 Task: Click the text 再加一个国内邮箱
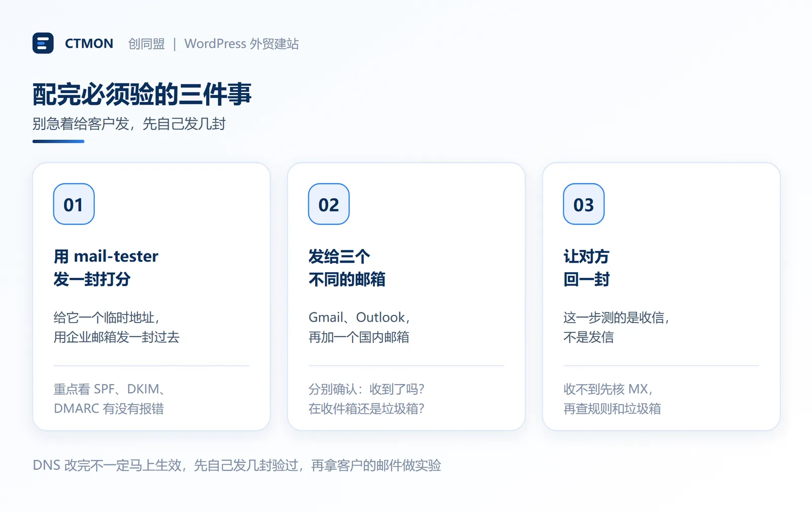click(359, 337)
